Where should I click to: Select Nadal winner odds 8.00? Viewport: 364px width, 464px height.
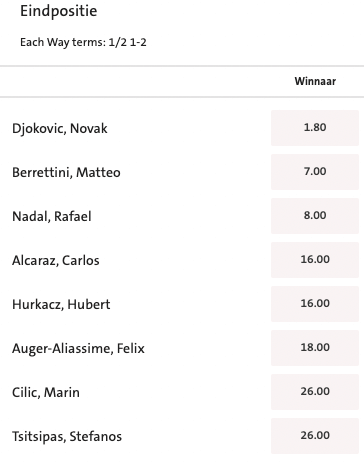315,216
